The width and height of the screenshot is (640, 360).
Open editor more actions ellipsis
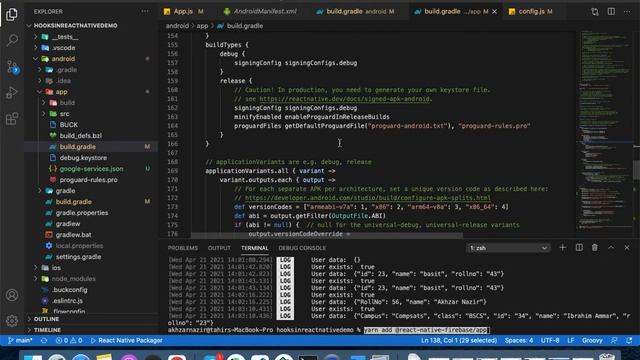click(x=627, y=11)
